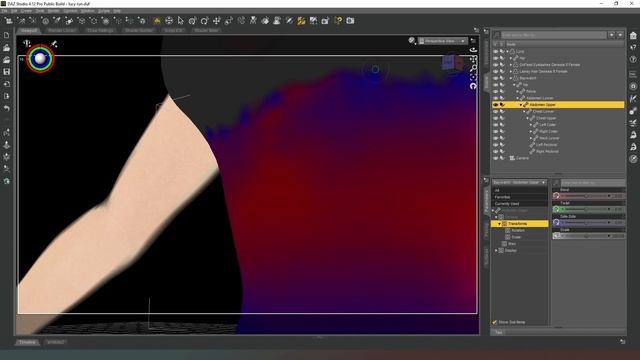Click the Parameters pane filter input field
640x360 pixels.
[592, 182]
